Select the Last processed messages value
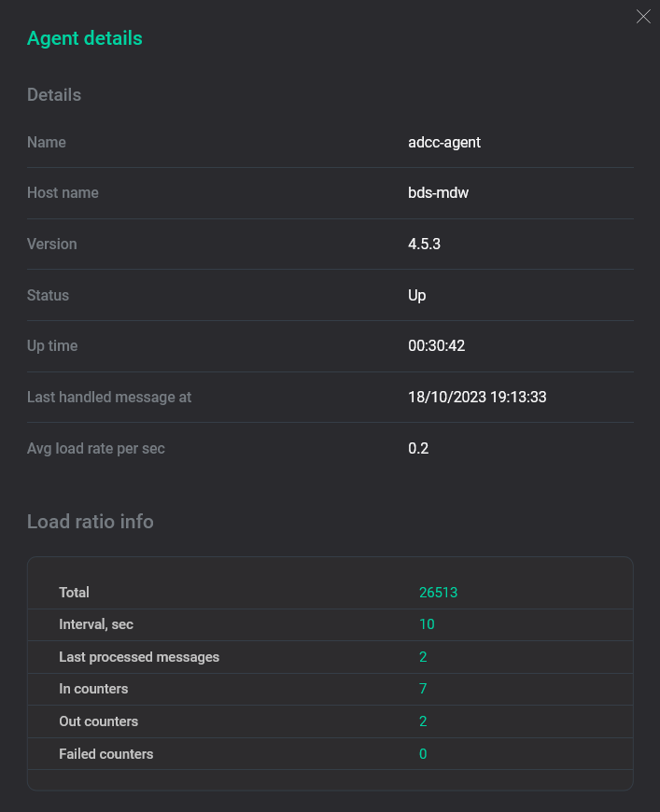Viewport: 660px width, 812px height. pyautogui.click(x=423, y=656)
